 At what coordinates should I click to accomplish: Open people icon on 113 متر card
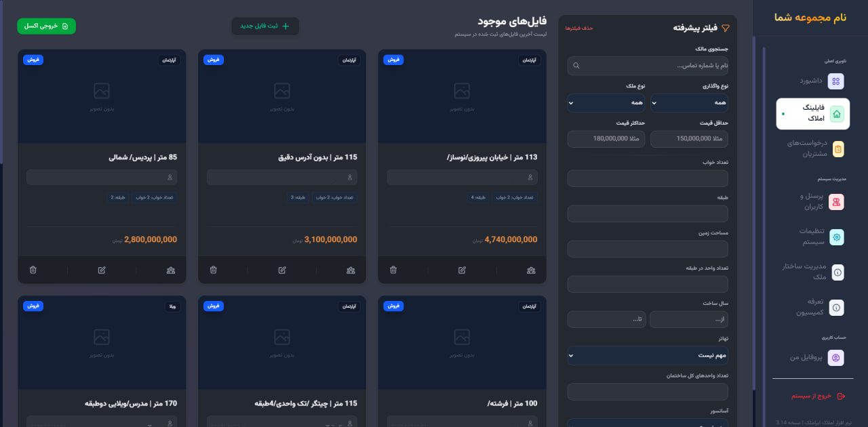click(531, 270)
